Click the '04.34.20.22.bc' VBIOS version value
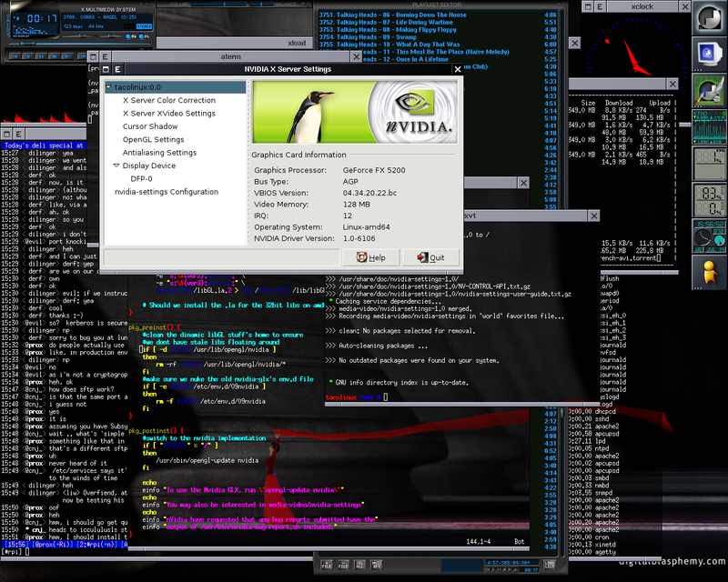This screenshot has width=728, height=582. [369, 193]
